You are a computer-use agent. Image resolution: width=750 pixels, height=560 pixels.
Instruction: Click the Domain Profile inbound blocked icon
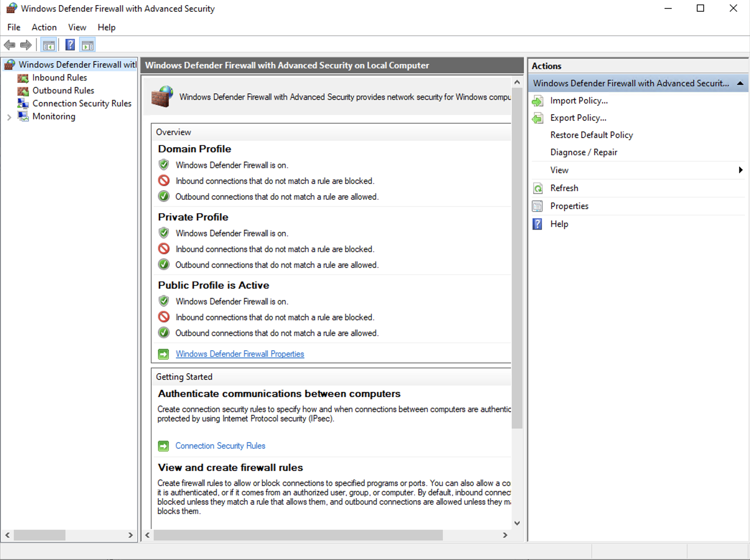click(x=164, y=181)
